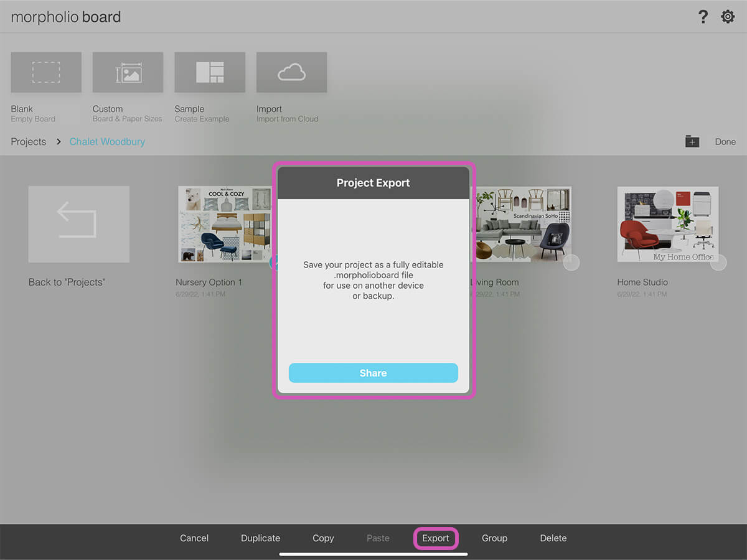Import board from cloud

(x=291, y=73)
